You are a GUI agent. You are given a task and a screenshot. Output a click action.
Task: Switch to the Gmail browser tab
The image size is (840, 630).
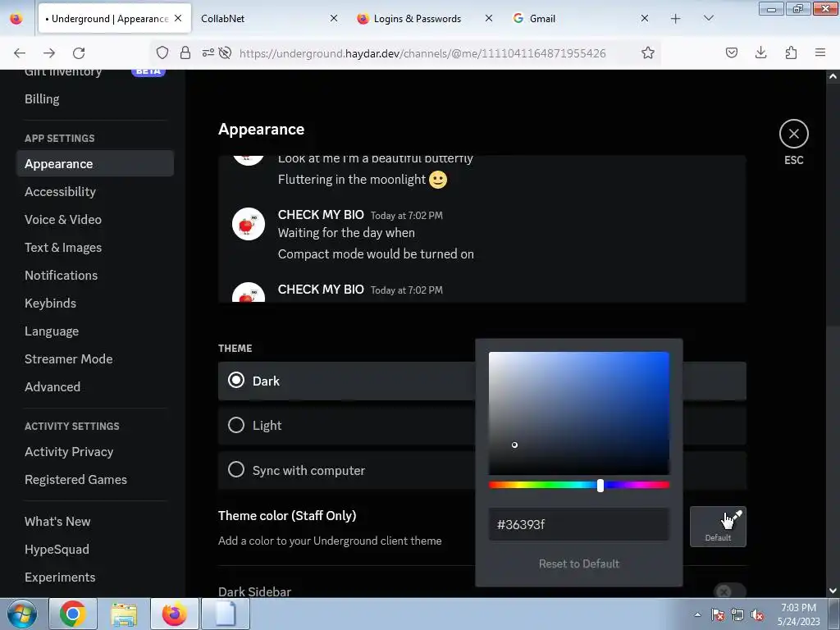click(580, 18)
